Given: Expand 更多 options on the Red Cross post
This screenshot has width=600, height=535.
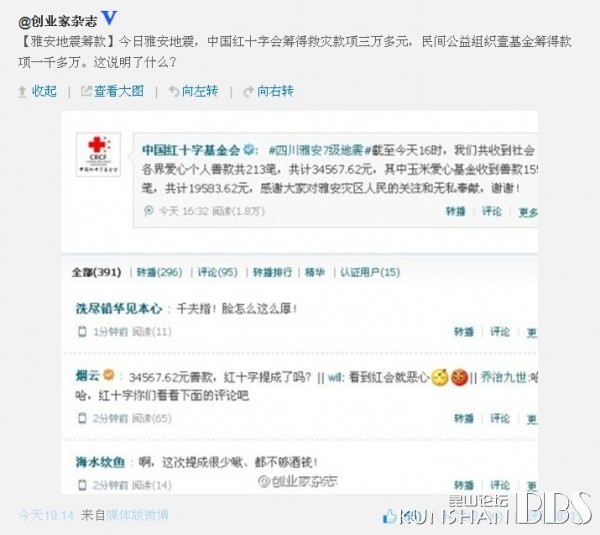Looking at the screenshot, I should (x=528, y=212).
